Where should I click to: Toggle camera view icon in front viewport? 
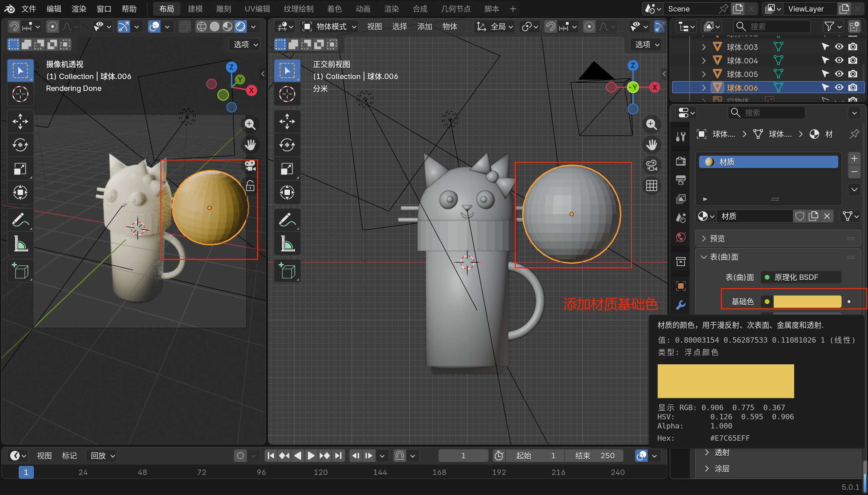651,166
